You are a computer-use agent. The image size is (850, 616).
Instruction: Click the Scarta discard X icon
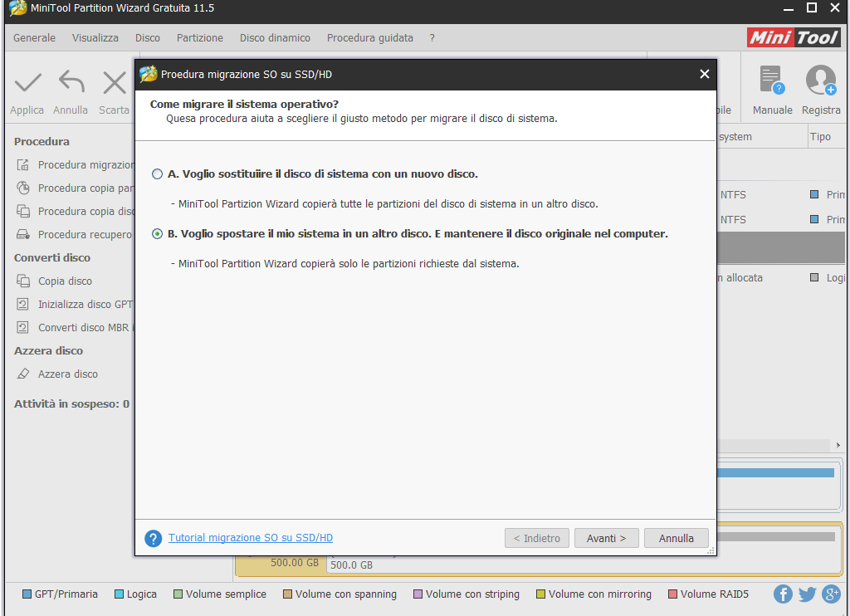point(115,82)
